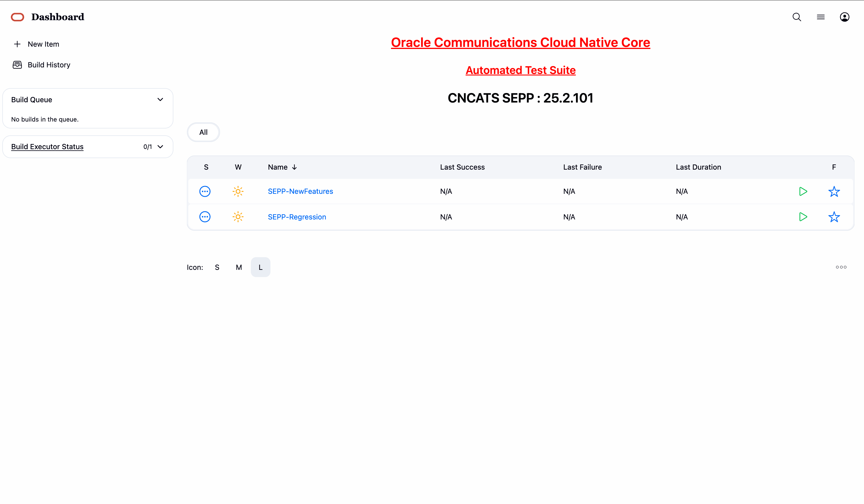Image resolution: width=864 pixels, height=504 pixels.
Task: Click Last Success N/A for SEPP-Regression
Action: pyautogui.click(x=446, y=217)
